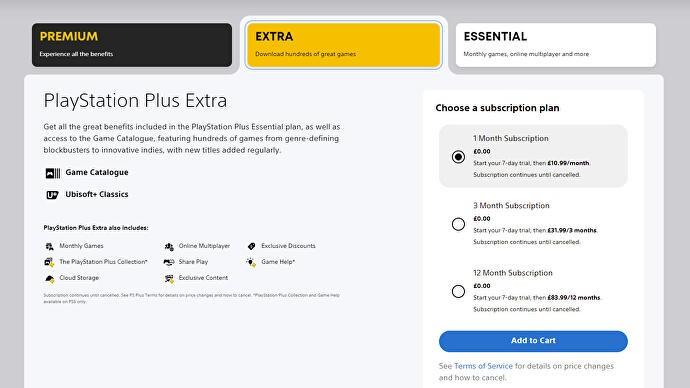
Task: Click the PlayStation Plus Collection icon
Action: 49,262
